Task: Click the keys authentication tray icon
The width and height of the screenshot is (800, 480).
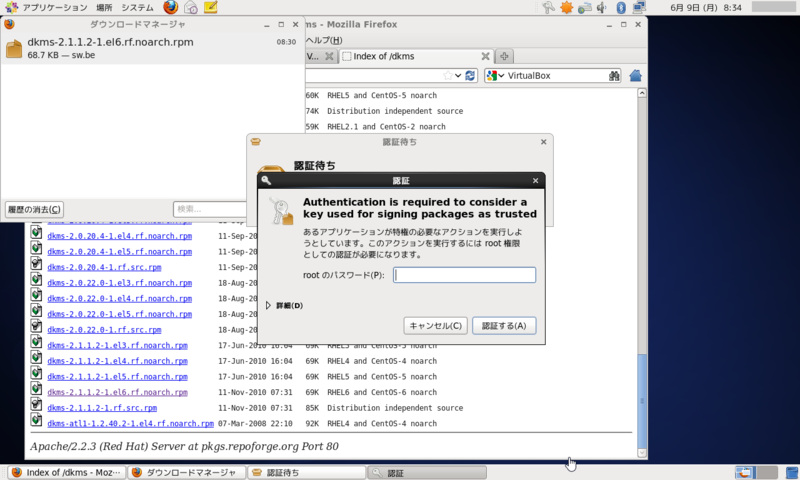Action: pyautogui.click(x=548, y=7)
